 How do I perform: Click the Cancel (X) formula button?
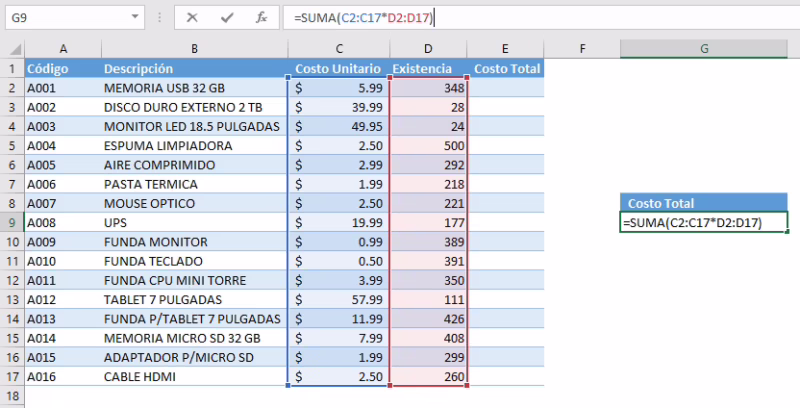[192, 17]
